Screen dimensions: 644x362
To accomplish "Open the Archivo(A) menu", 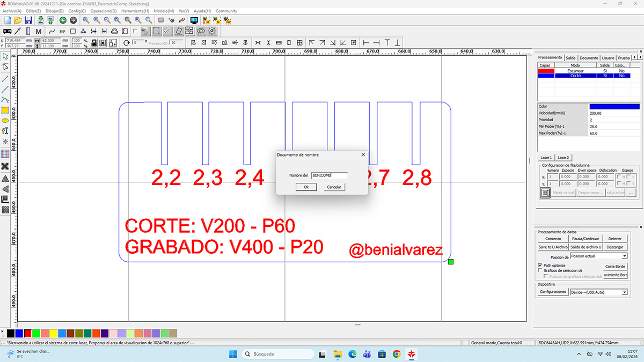I will (x=12, y=11).
